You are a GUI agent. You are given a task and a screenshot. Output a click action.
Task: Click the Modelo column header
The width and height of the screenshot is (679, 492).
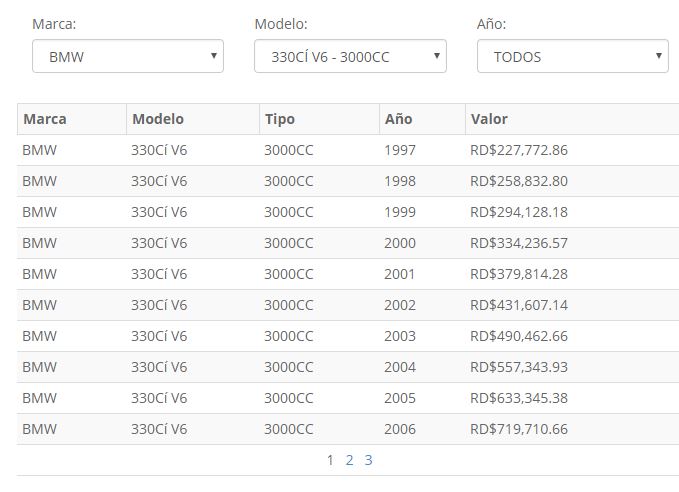click(x=158, y=119)
